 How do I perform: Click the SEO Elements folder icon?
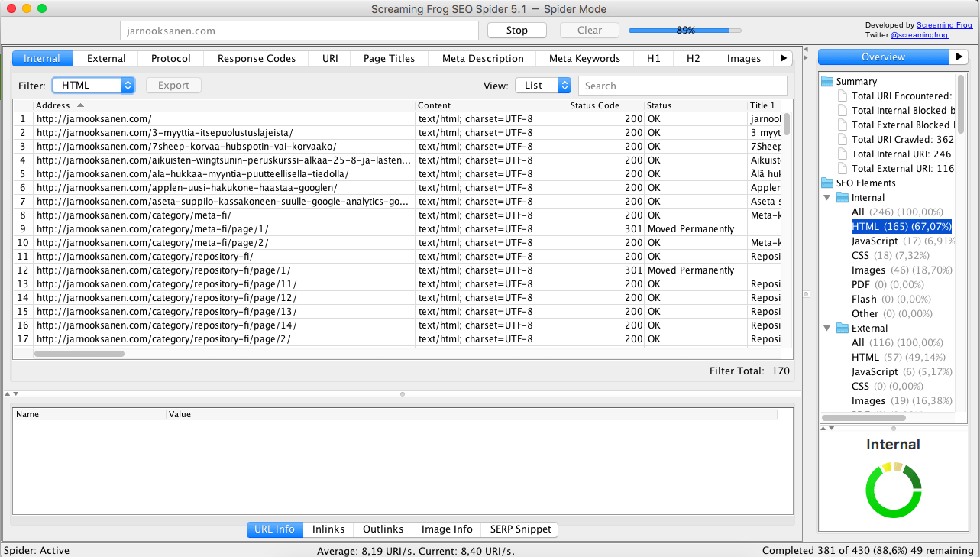(827, 183)
